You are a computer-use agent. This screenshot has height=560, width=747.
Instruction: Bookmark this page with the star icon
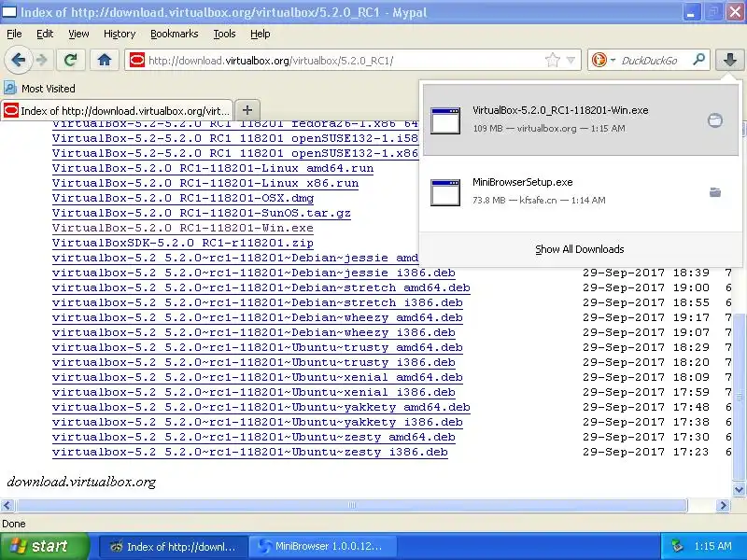[553, 60]
